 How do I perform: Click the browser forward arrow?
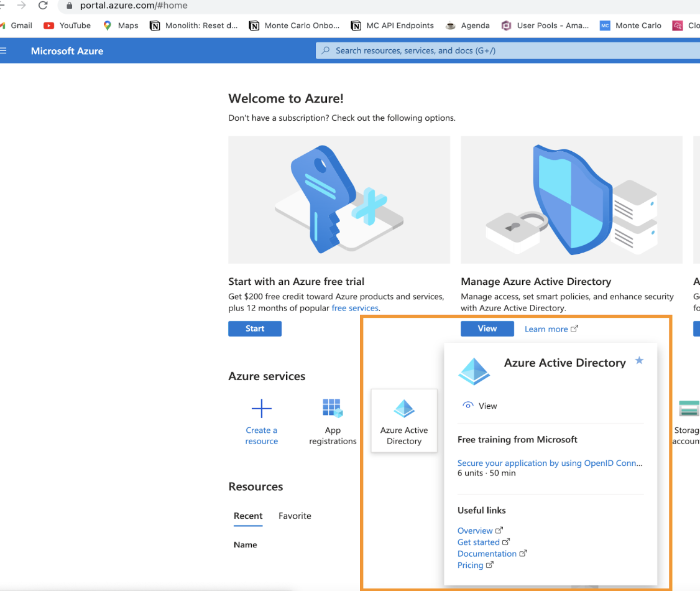coord(21,6)
